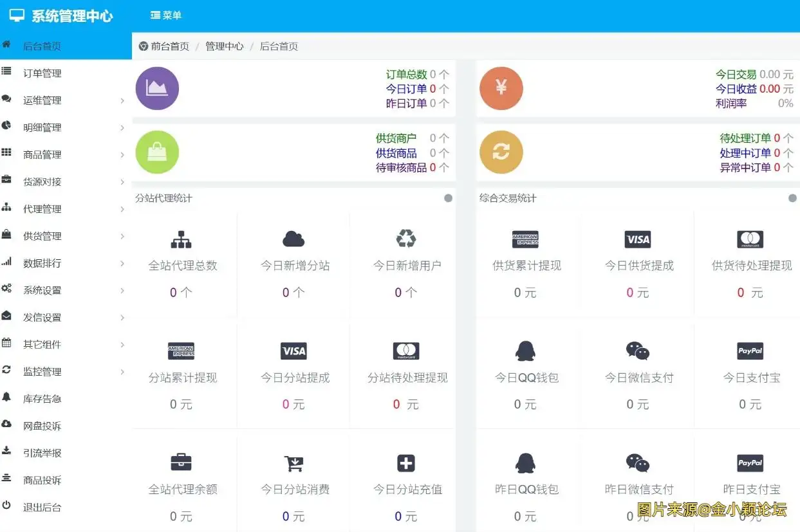Click the PayPal icon above 今日支付宝
The width and height of the screenshot is (800, 532).
750,351
